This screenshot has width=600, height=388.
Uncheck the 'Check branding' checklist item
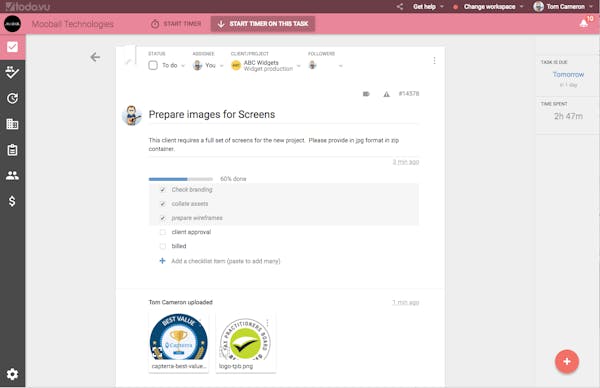(163, 190)
